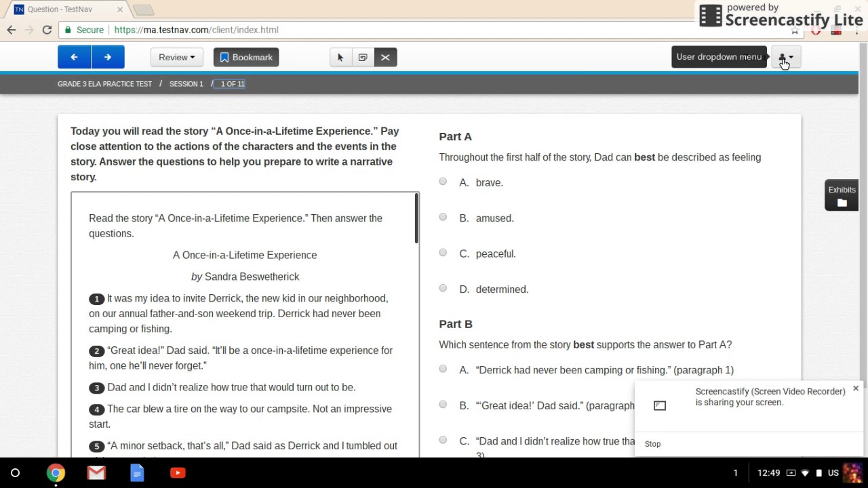
Task: Click the Wi-Fi status icon
Action: tap(805, 473)
